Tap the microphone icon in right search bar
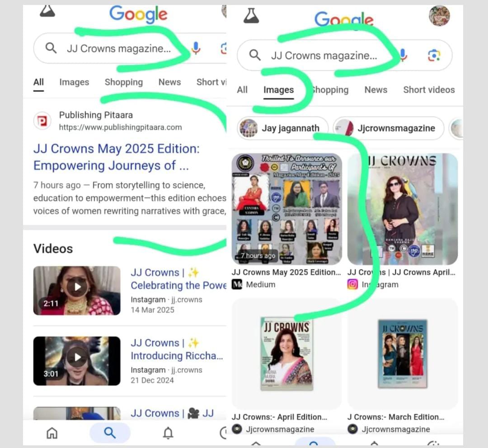Screen dimensions: 488x448 (403, 55)
